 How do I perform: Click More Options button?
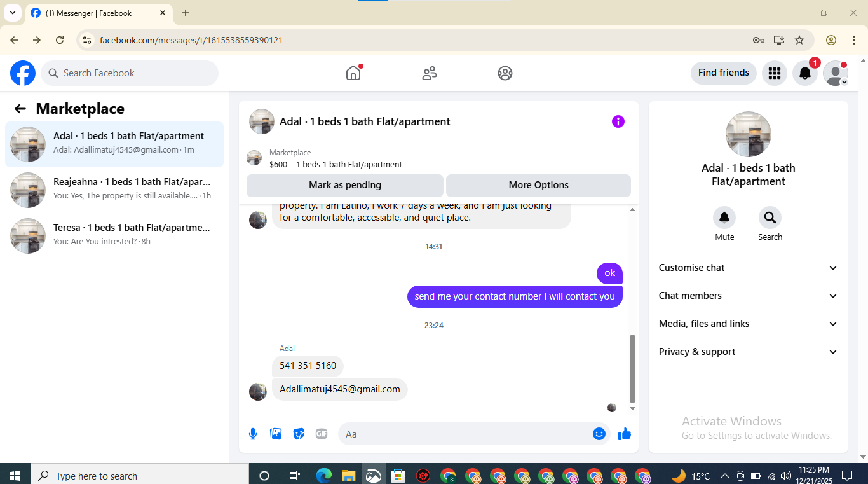[539, 185]
